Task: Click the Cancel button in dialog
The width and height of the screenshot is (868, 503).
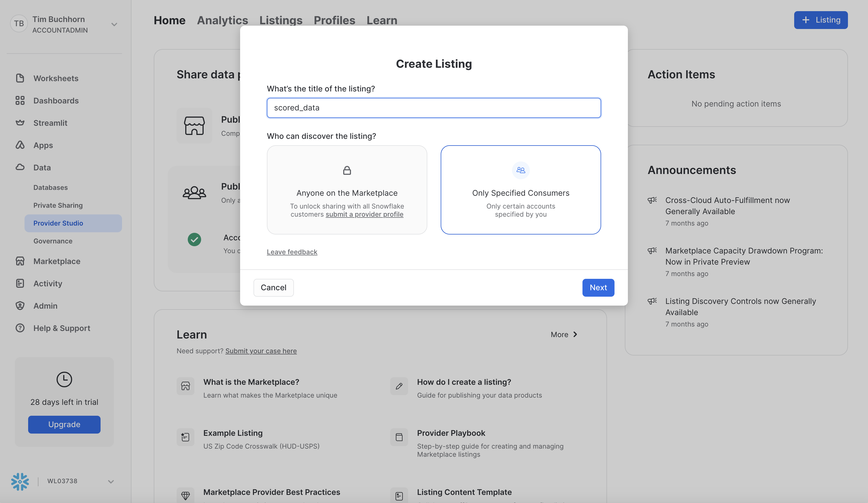Action: [x=273, y=287]
